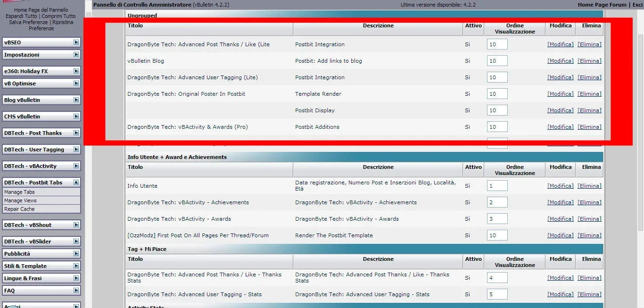Image resolution: width=644 pixels, height=308 pixels.
Task: Expand the DBTech - User Tagging group
Action: click(x=76, y=150)
